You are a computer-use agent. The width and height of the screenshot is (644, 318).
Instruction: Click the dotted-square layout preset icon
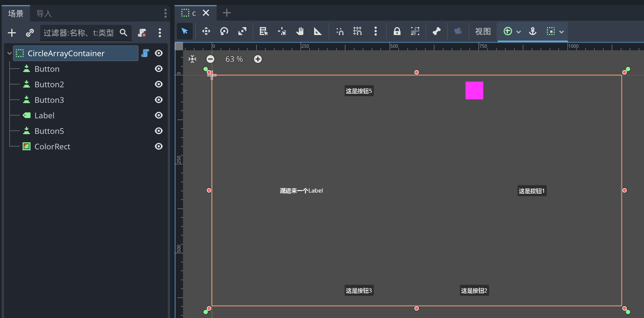pos(551,31)
